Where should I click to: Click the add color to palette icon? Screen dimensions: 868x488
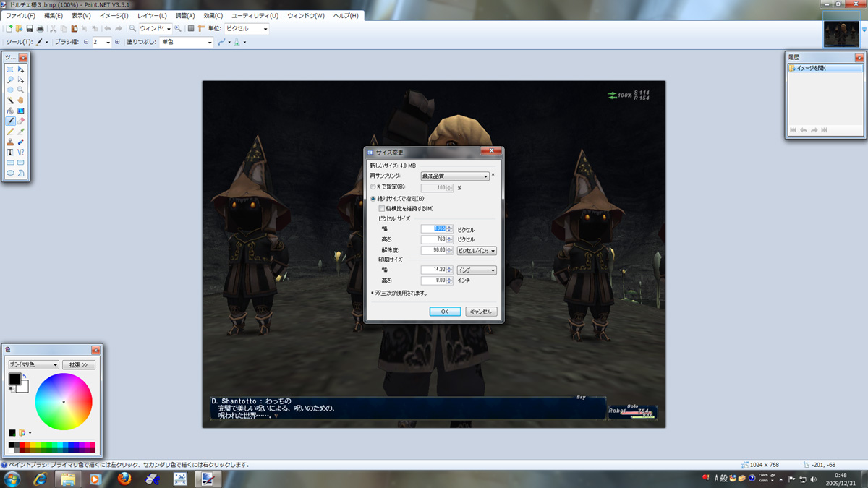tap(13, 432)
